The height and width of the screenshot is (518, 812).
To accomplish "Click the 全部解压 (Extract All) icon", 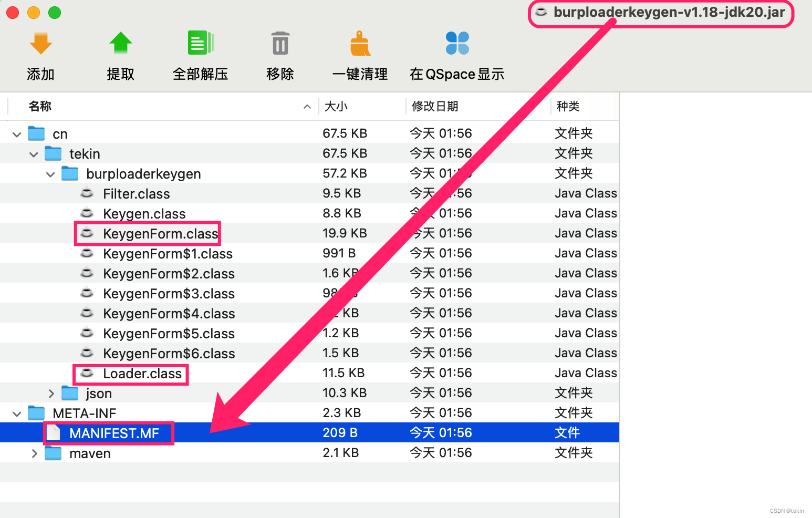I will pyautogui.click(x=201, y=43).
